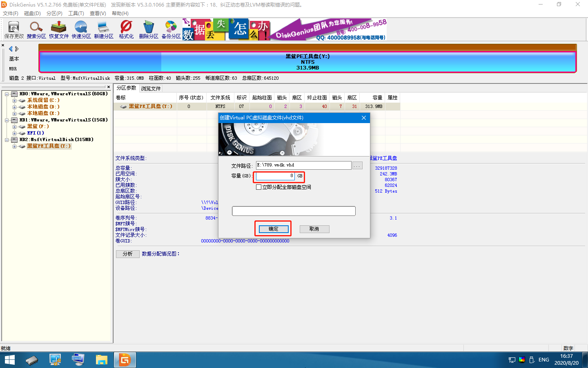Expand the 黑鲨 (F:) partition node
This screenshot has height=368, width=588.
[15, 127]
